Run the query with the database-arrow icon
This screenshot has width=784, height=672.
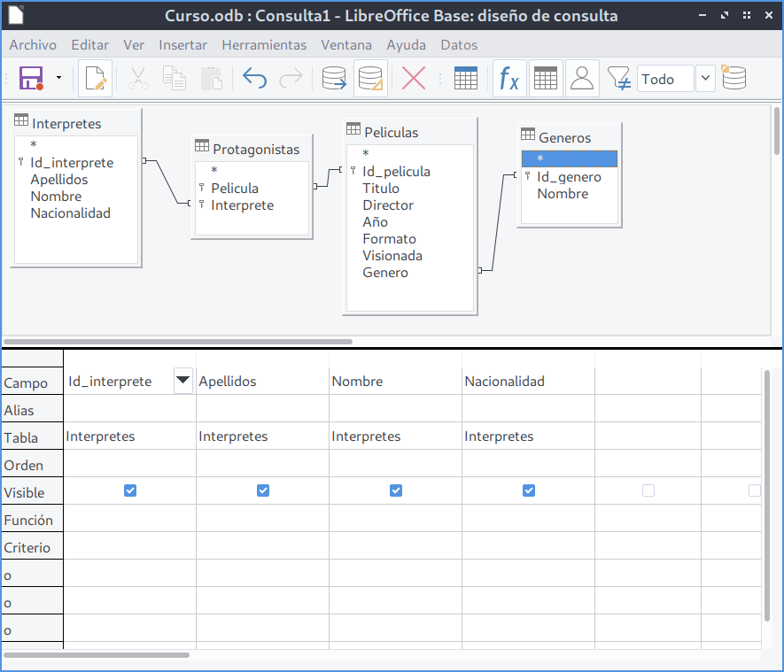coord(334,78)
